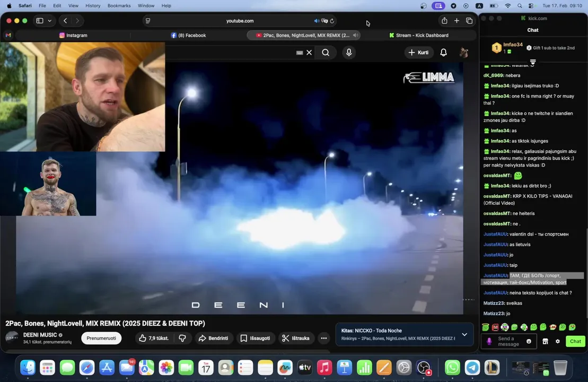This screenshot has height=382, width=588.
Task: Open the emoji picker in Kick chat
Action: 529,342
